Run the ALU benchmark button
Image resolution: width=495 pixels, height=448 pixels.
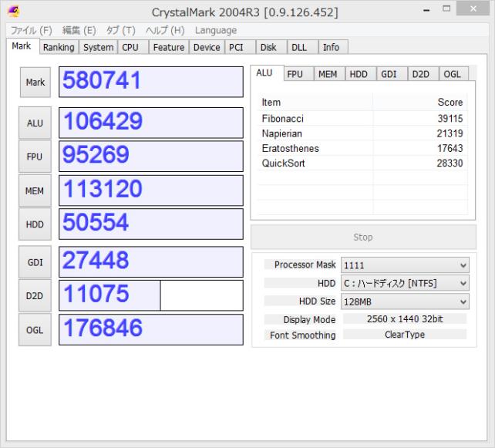pos(35,123)
